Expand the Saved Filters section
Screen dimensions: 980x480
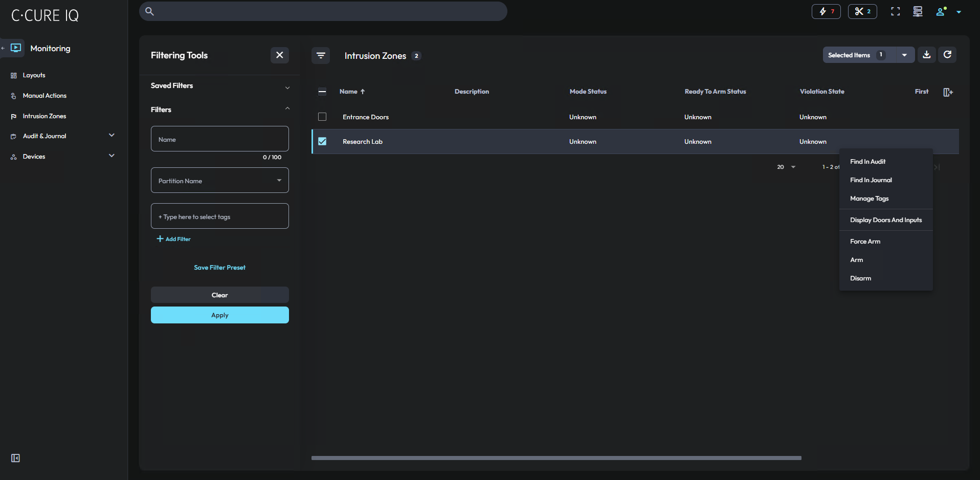pyautogui.click(x=220, y=86)
